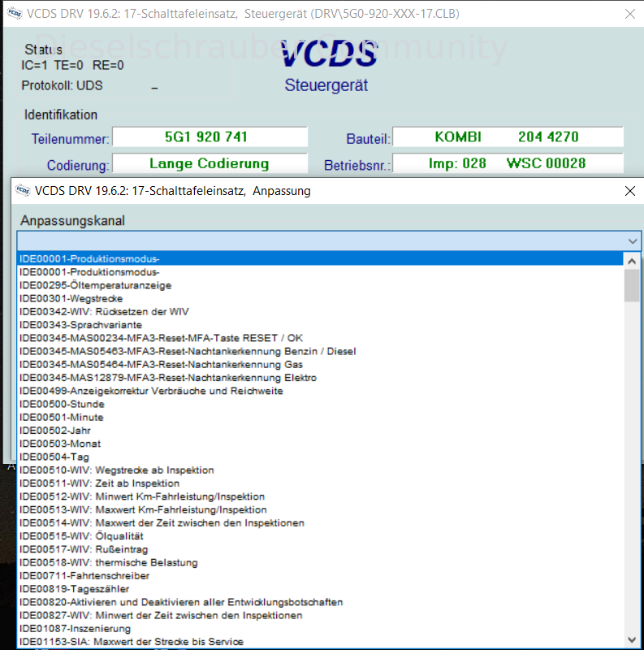The width and height of the screenshot is (644, 650).
Task: Select Nachtankerkennung Elektro entry
Action: tap(320, 378)
